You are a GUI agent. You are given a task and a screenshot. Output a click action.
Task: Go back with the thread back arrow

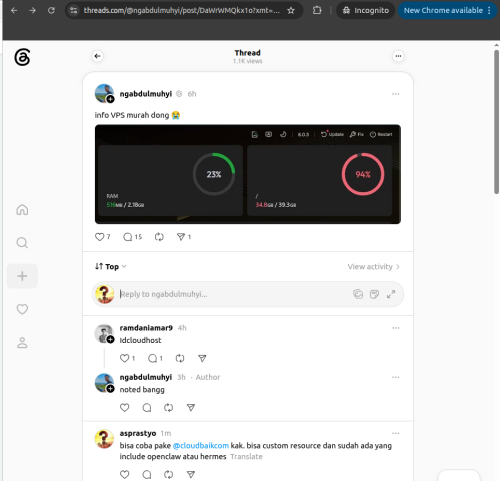tap(97, 56)
